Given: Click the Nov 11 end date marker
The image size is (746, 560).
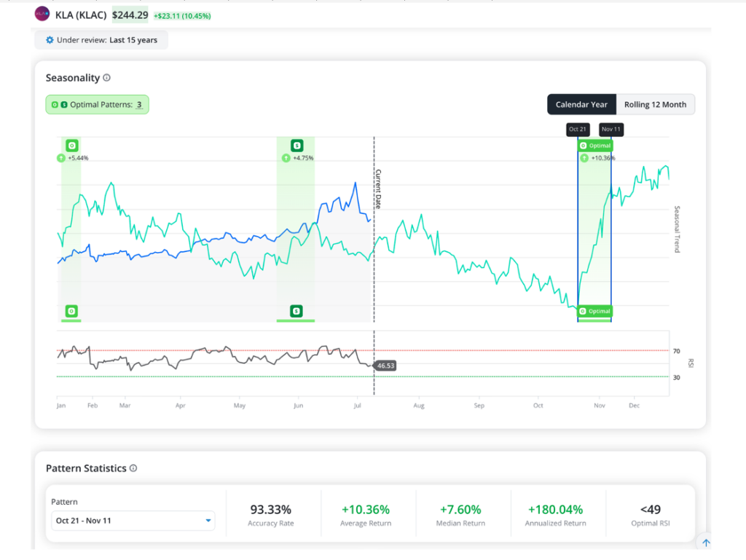Looking at the screenshot, I should (611, 130).
